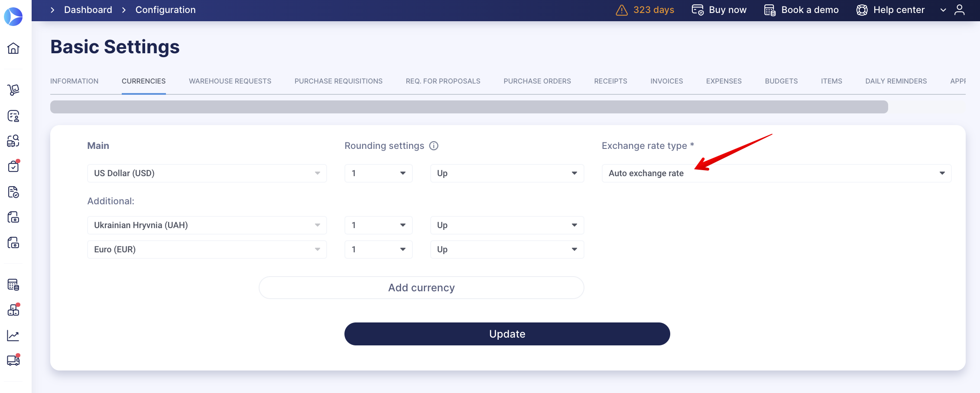This screenshot has height=393, width=980.
Task: Open the Help center link
Action: coord(899,10)
